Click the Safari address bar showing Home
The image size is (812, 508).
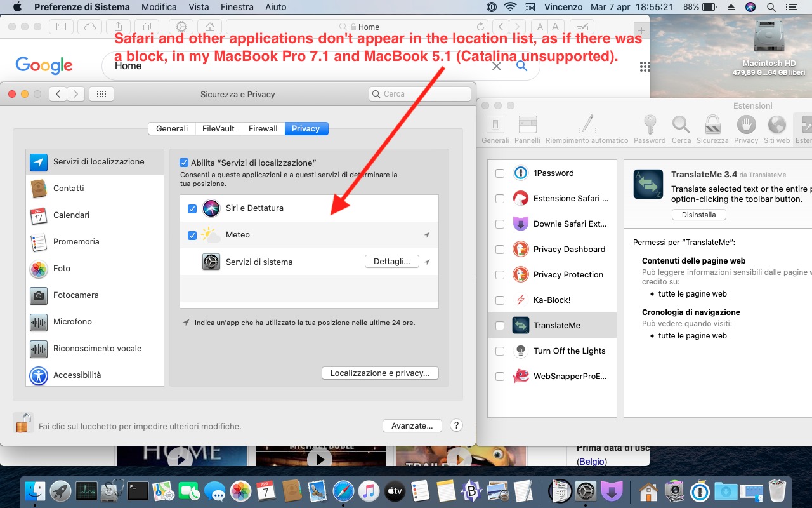click(x=357, y=27)
